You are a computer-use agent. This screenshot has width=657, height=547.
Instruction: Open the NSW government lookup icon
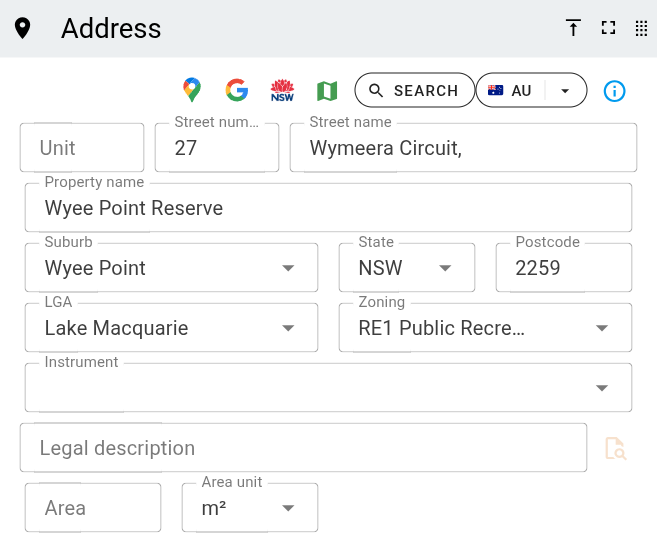click(282, 90)
